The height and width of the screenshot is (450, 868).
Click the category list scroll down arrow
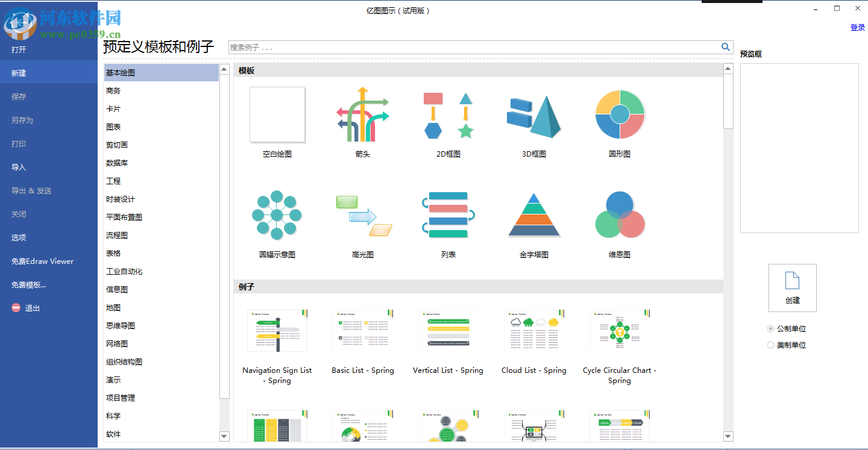point(224,436)
